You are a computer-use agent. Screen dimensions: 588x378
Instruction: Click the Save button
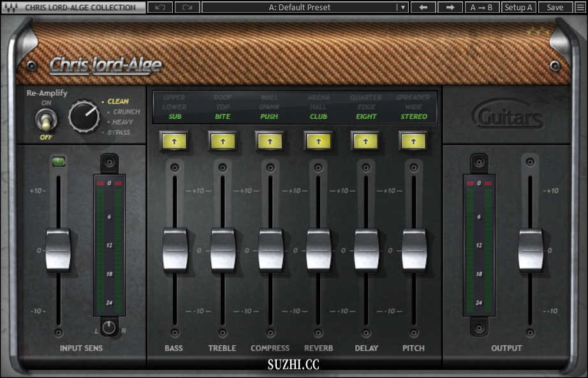pyautogui.click(x=555, y=8)
